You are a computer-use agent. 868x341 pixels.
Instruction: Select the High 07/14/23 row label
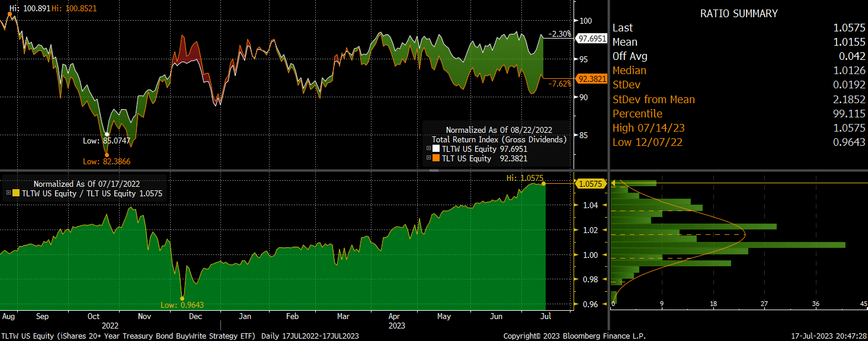[648, 128]
